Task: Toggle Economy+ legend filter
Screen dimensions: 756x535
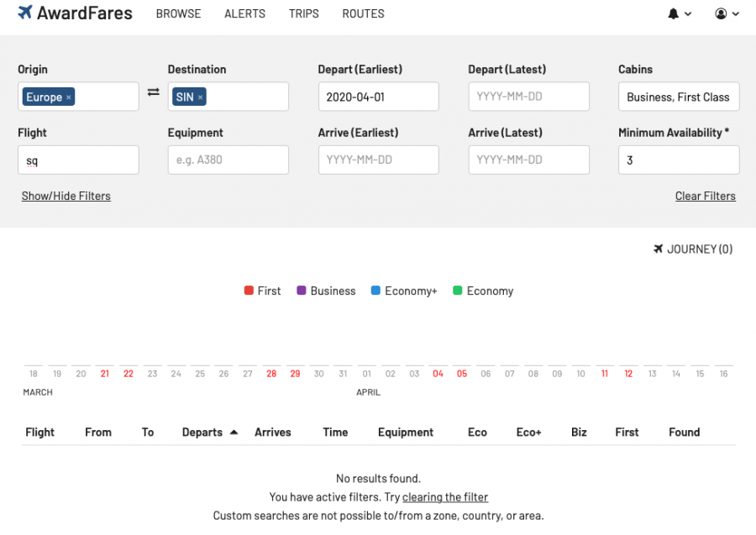Action: 403,291
